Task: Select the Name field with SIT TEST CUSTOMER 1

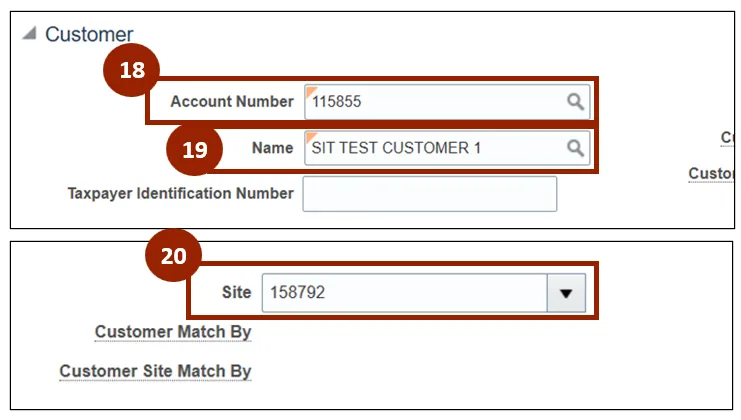Action: pyautogui.click(x=435, y=148)
